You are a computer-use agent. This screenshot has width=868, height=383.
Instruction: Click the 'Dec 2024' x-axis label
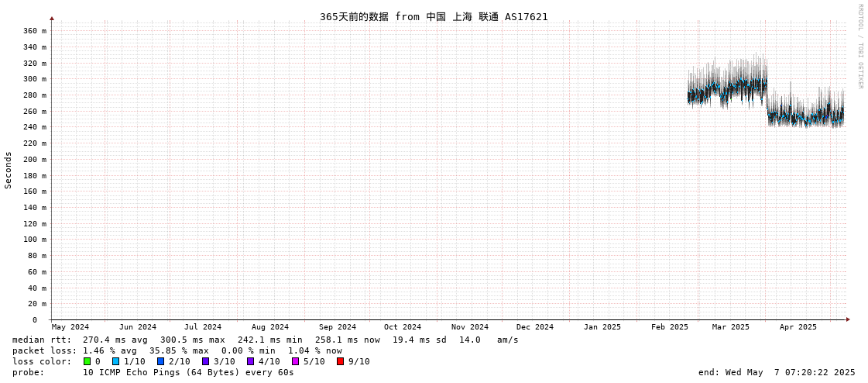(535, 327)
